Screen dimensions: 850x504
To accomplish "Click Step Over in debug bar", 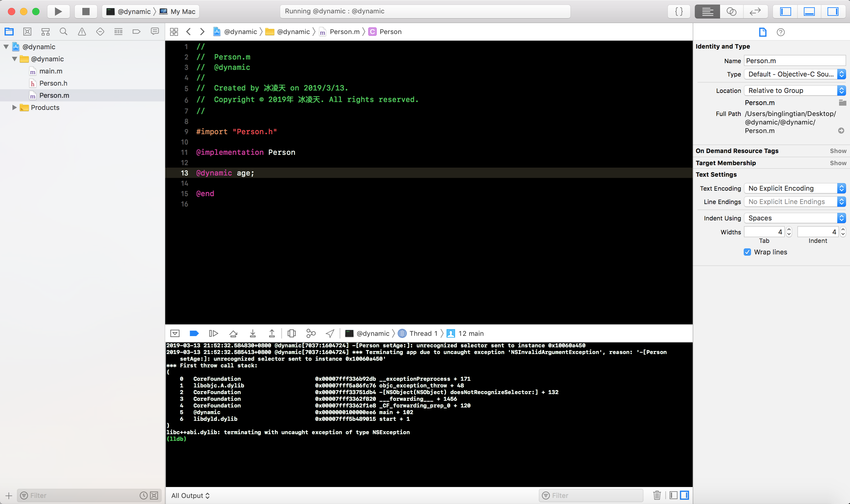I will (233, 333).
